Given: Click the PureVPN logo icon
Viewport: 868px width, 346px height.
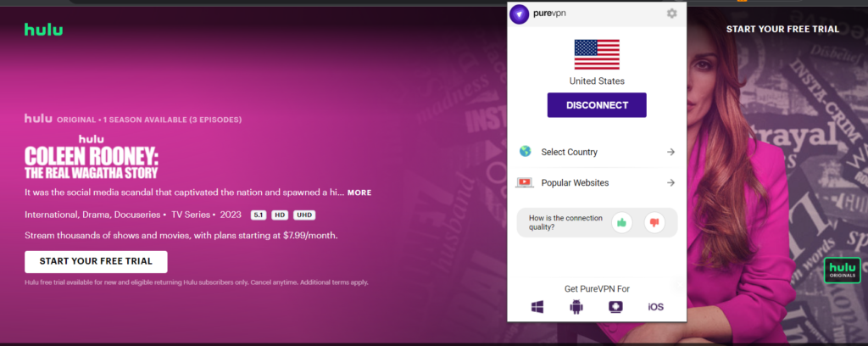Looking at the screenshot, I should [x=520, y=14].
